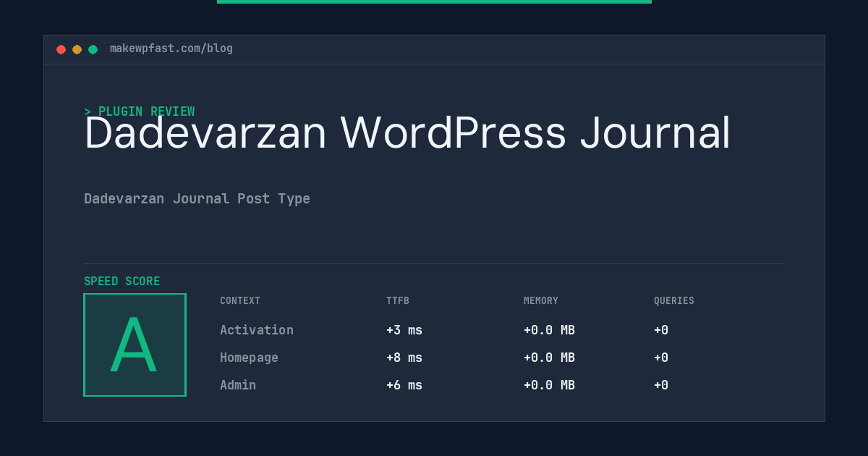Select the Admin row label
868x456 pixels.
pos(238,385)
